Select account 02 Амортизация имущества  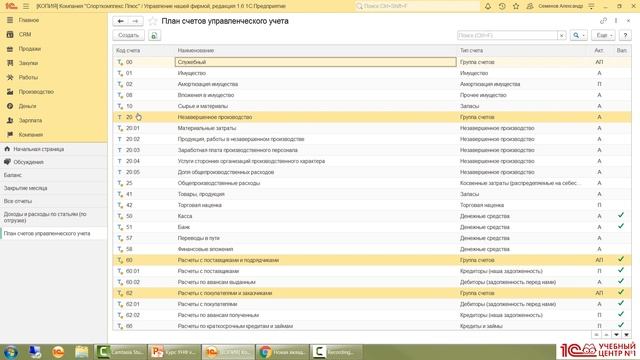tap(372, 84)
